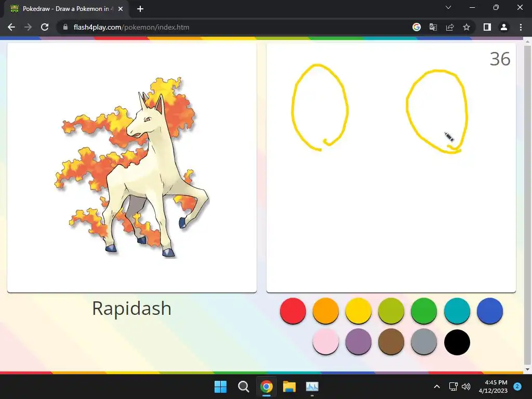Screen dimensions: 532x399
Task: Bookmark this tab with the star
Action: [x=467, y=27]
